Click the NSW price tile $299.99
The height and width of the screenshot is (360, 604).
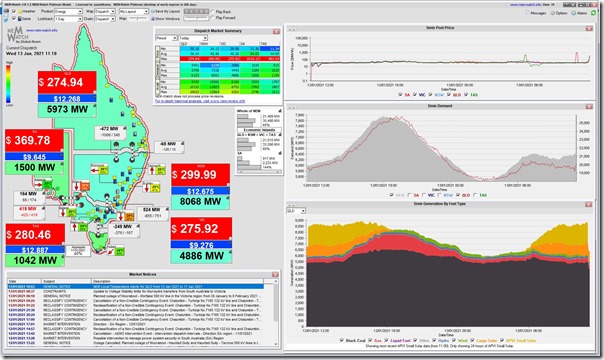pos(200,175)
